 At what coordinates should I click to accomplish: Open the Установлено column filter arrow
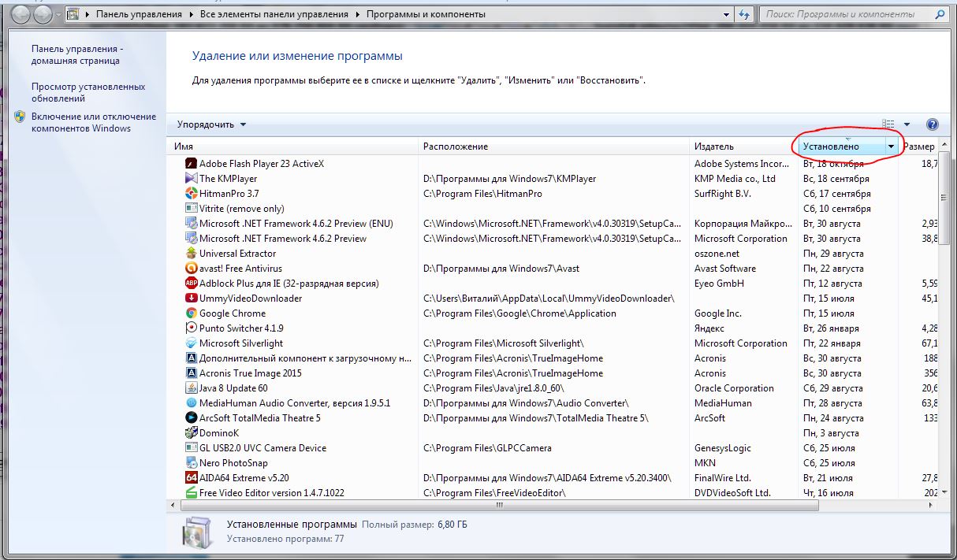pyautogui.click(x=892, y=146)
